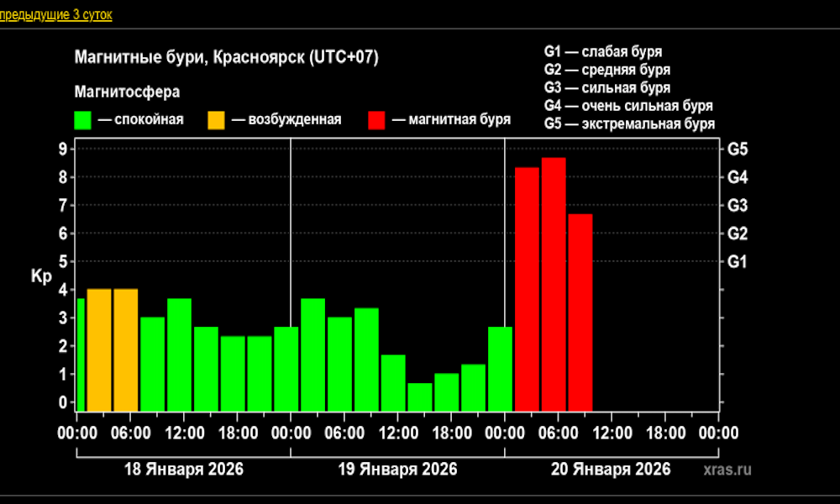Click the red "магнитная буря" legend swatch

click(377, 119)
